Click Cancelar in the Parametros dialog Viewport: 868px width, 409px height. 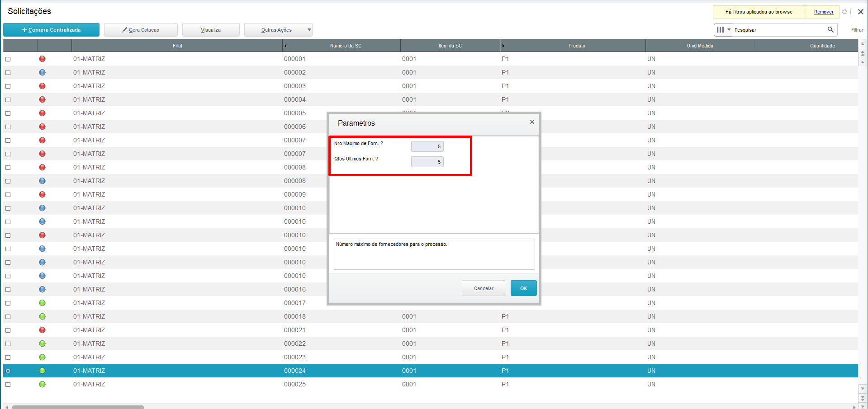pos(484,288)
